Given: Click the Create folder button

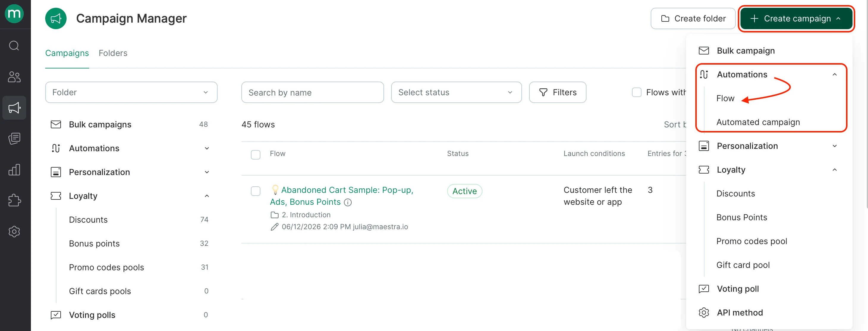Looking at the screenshot, I should click(693, 18).
